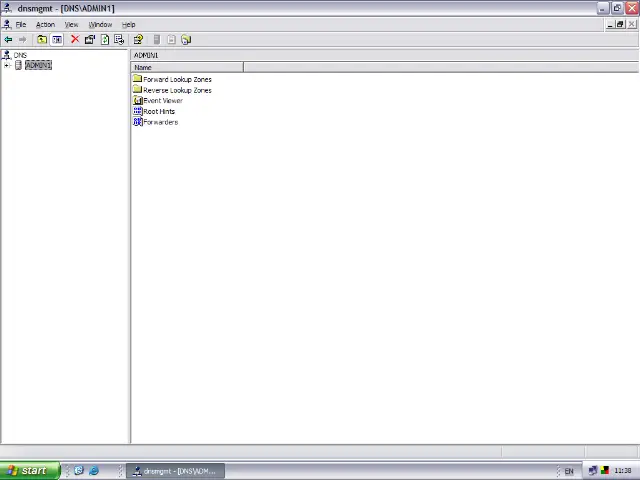This screenshot has width=640, height=480.
Task: Click the Back arrow toolbar button
Action: pyautogui.click(x=8, y=40)
